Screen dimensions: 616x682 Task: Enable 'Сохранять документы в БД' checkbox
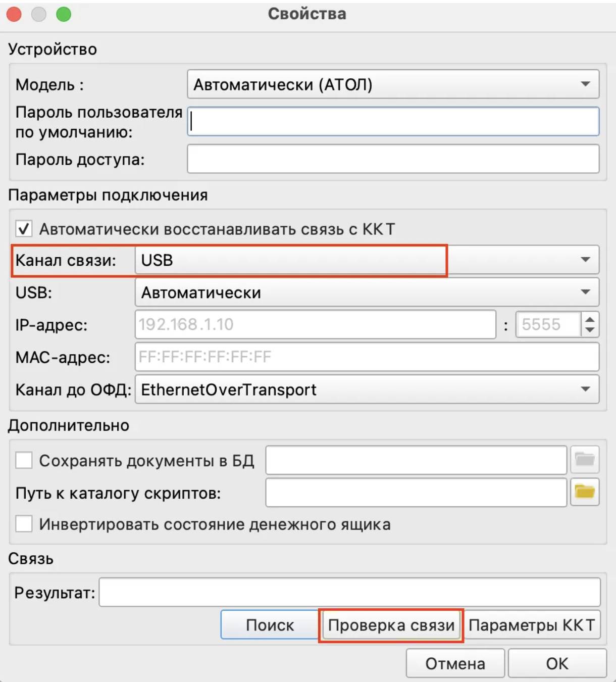(x=24, y=460)
